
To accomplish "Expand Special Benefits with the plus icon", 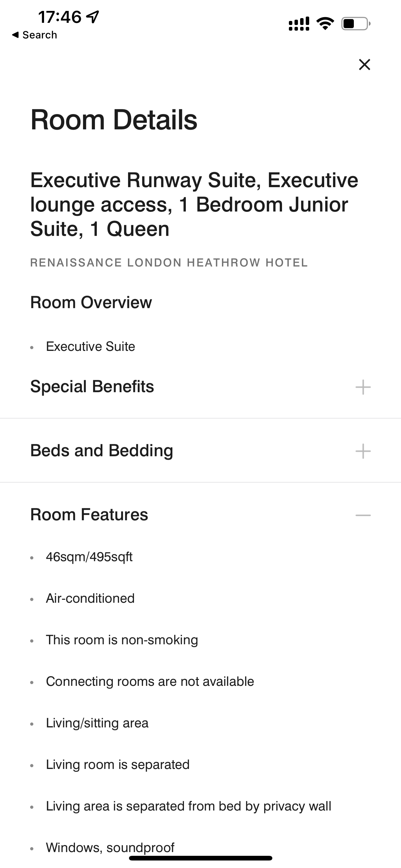I will coord(363,387).
